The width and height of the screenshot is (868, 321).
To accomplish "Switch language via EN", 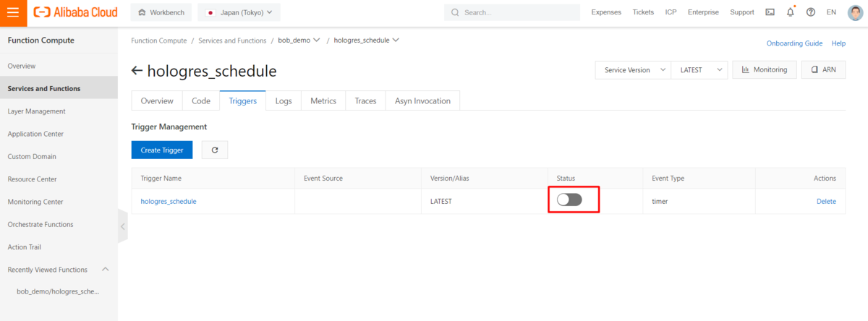I will (831, 12).
